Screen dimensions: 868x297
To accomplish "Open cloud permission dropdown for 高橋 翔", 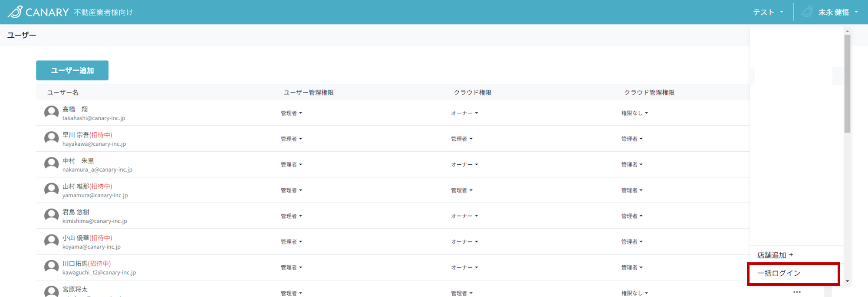I will click(464, 113).
